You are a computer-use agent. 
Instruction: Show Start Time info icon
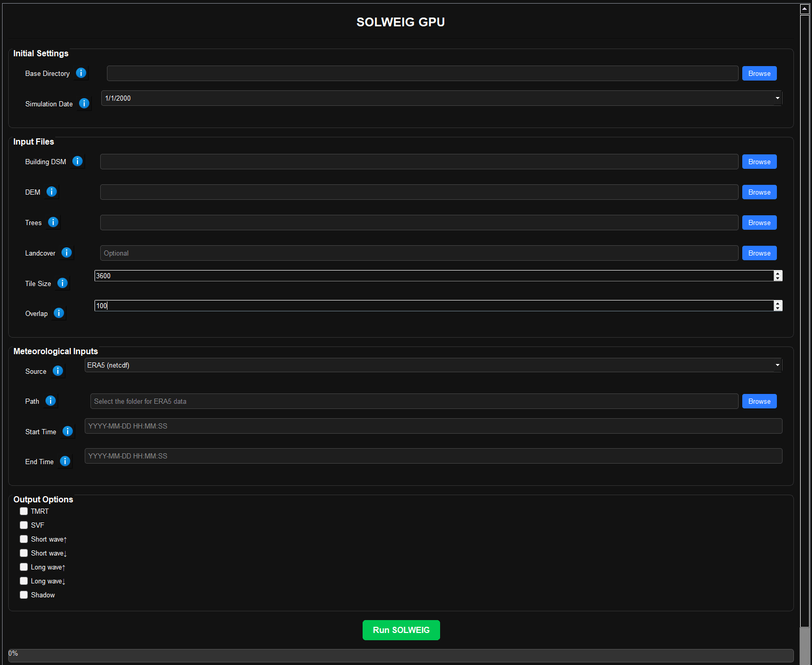pos(68,431)
